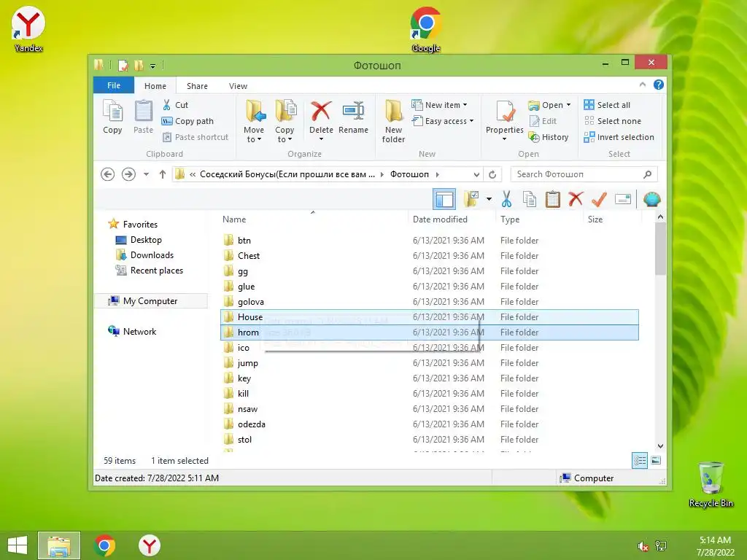Select Network in navigation pane
This screenshot has width=747, height=560.
click(132, 332)
